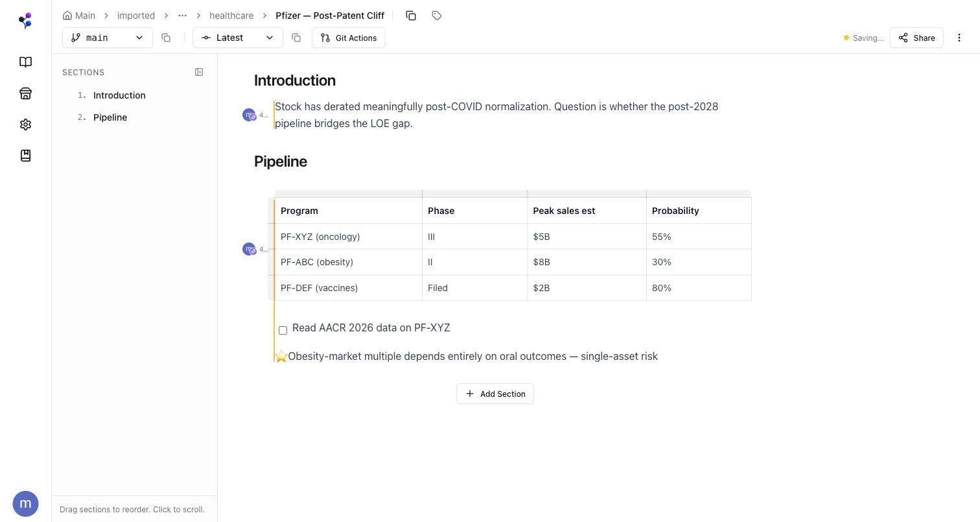980x522 pixels.
Task: Click the Phase III cell
Action: click(x=475, y=237)
